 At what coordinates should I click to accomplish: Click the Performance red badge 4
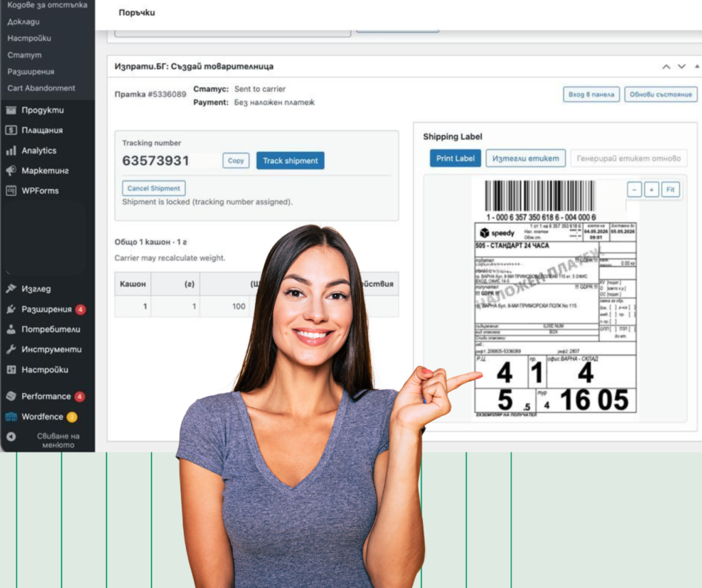point(80,397)
